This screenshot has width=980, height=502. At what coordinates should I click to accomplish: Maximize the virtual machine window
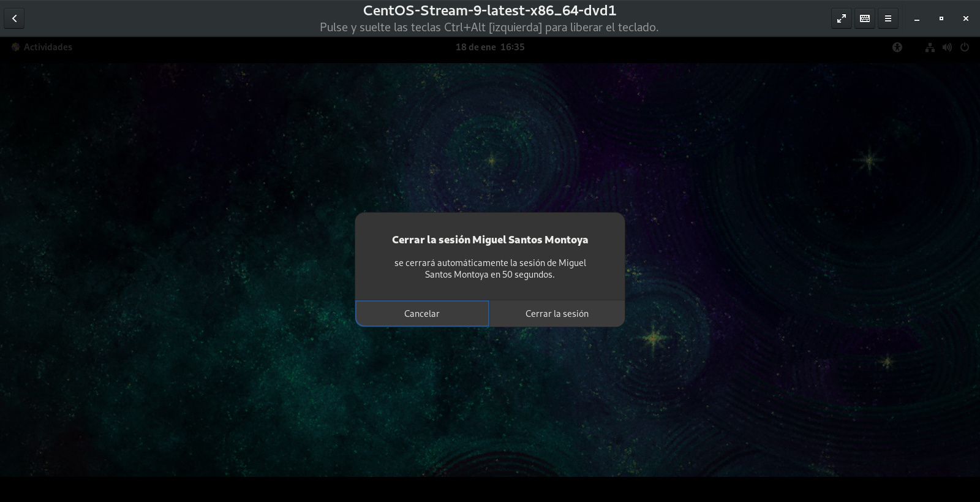(941, 18)
